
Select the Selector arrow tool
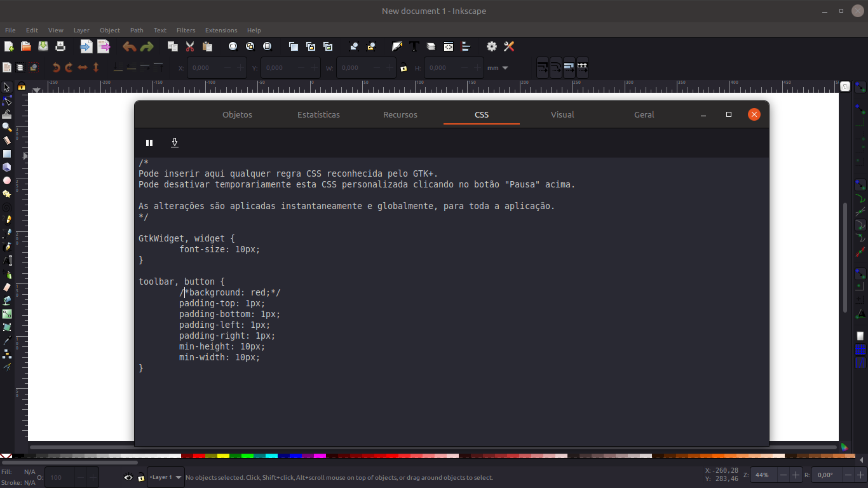(7, 87)
